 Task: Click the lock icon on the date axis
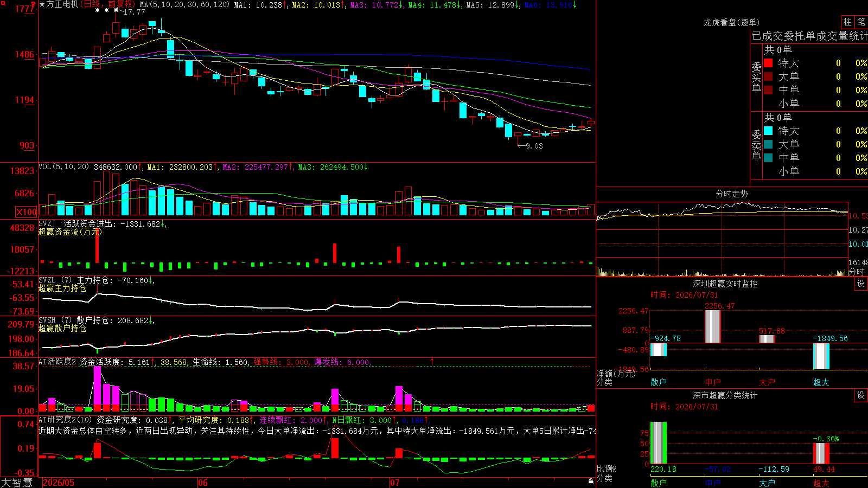(591, 481)
